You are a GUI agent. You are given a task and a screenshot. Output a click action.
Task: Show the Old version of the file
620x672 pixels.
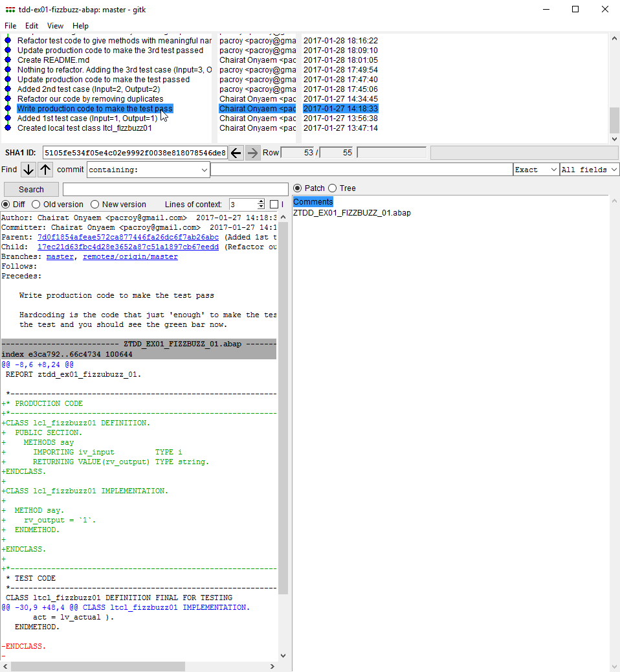tap(36, 204)
